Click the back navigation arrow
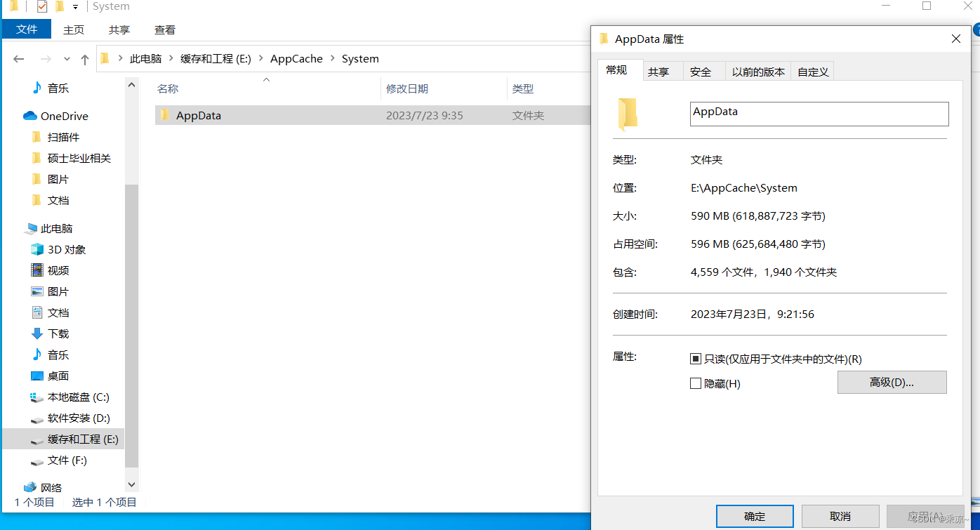The height and width of the screenshot is (530, 980). [x=19, y=59]
